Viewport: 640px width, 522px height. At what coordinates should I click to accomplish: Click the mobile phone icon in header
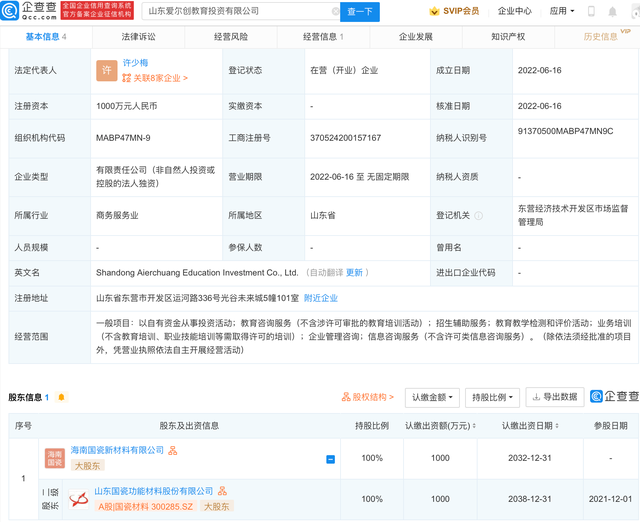590,12
